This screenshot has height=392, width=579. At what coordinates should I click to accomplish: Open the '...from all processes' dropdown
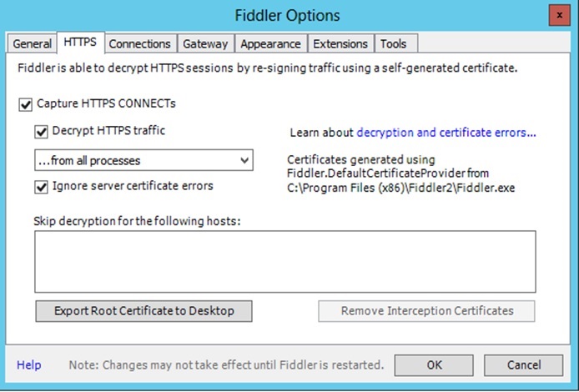pyautogui.click(x=143, y=160)
